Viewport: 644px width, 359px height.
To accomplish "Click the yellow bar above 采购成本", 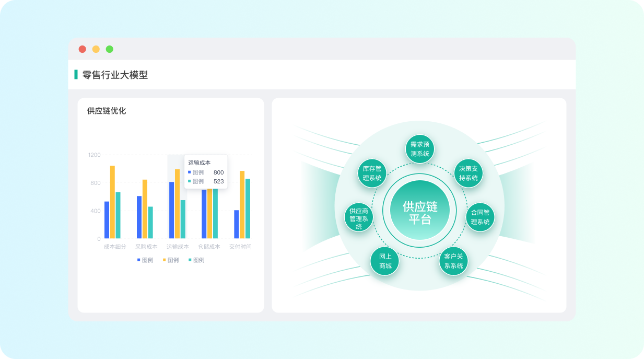I will click(x=145, y=209).
